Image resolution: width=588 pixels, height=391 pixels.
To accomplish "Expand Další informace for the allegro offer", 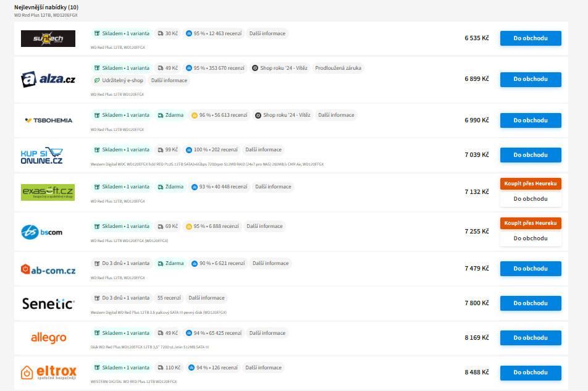I will [x=267, y=333].
